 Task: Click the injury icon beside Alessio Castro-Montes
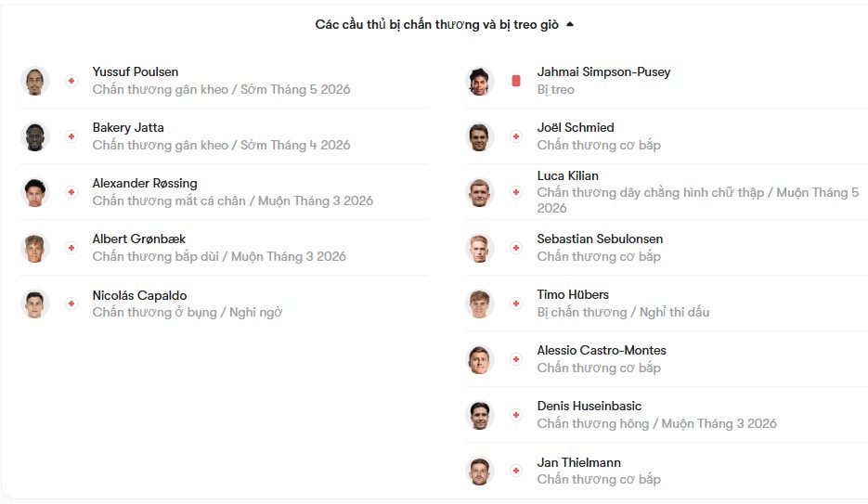click(516, 359)
